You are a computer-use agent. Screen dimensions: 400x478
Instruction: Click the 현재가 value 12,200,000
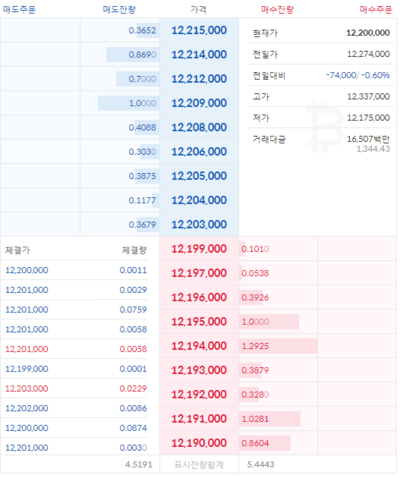point(368,33)
